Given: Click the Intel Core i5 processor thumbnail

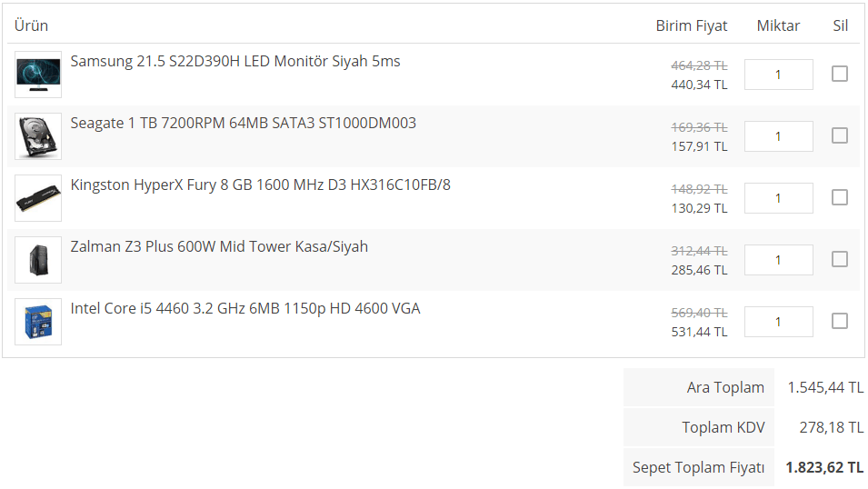Looking at the screenshot, I should coord(38,322).
